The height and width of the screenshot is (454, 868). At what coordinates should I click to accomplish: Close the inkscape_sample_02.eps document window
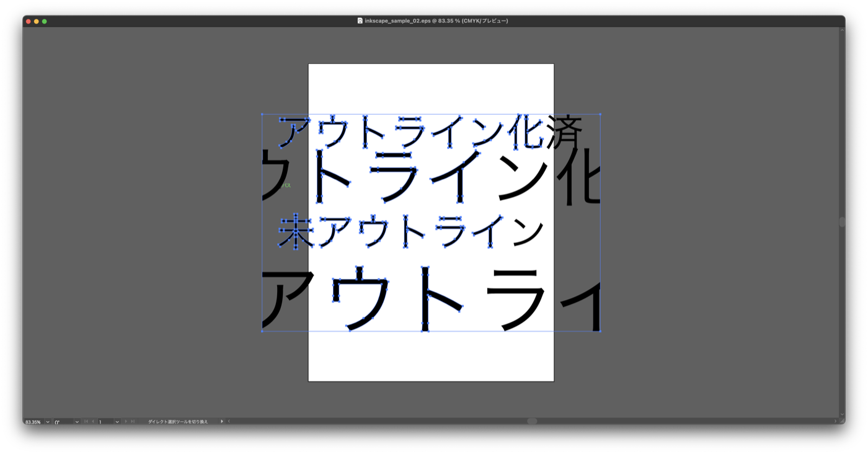tap(28, 21)
